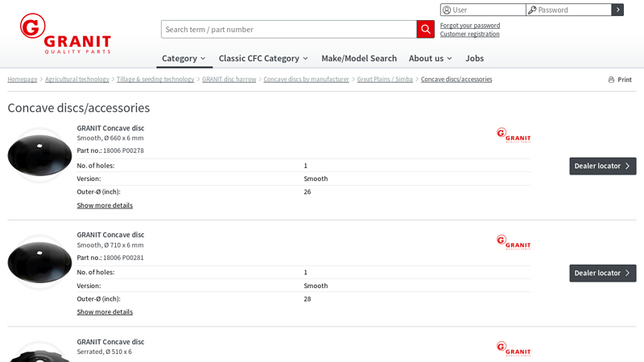
Task: Open the Jobs menu item
Action: pos(474,59)
